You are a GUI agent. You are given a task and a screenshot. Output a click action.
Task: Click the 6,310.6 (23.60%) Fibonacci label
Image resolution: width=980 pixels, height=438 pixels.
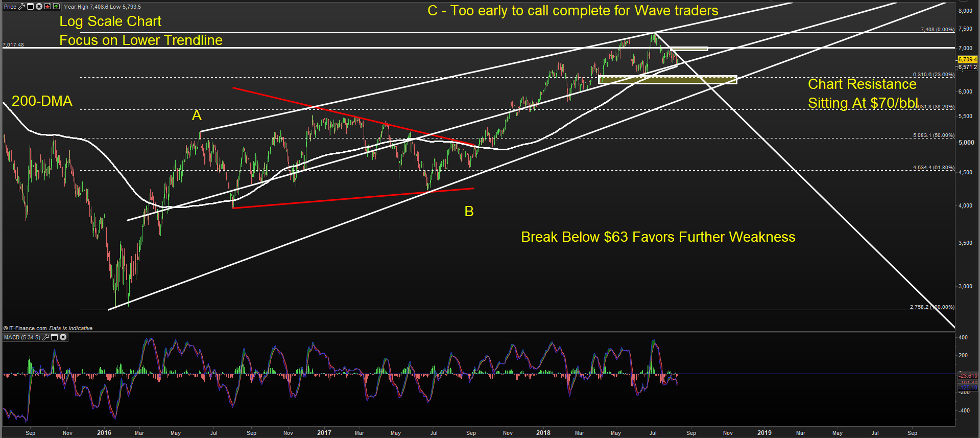point(934,75)
